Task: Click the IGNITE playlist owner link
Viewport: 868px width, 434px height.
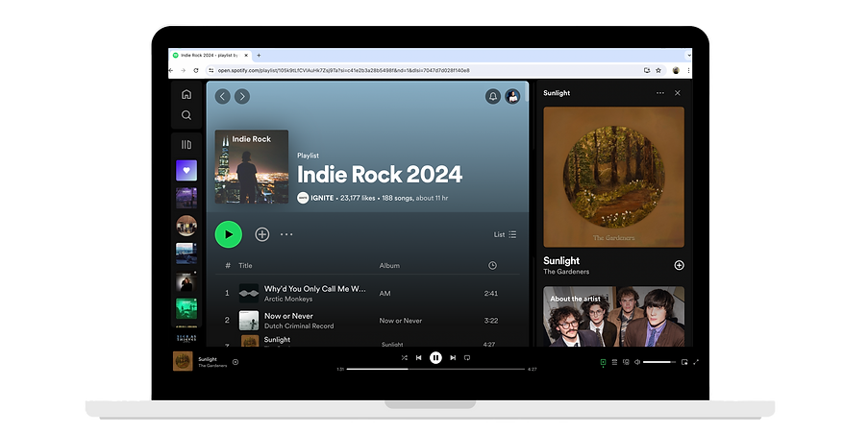Action: pos(322,198)
